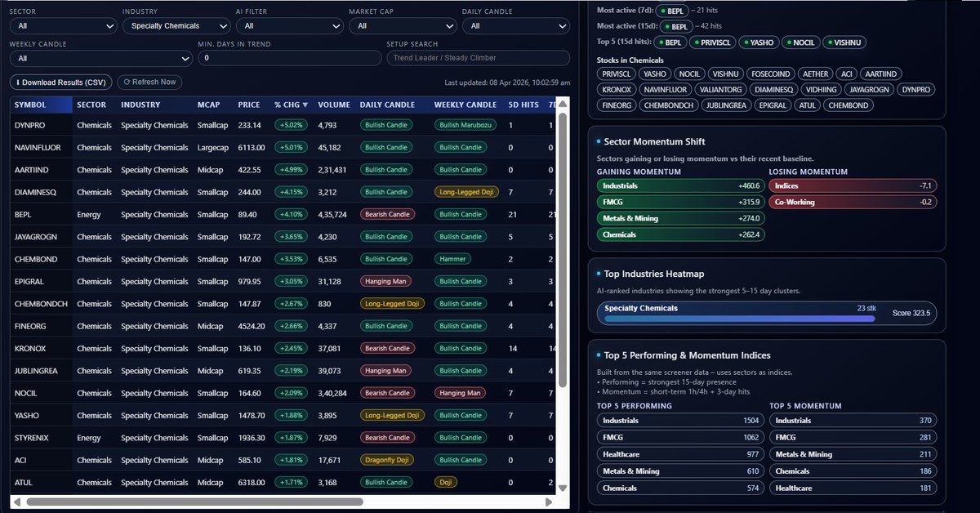
Task: Click Industrials +460.6 gaining momentum bar
Action: (x=681, y=185)
